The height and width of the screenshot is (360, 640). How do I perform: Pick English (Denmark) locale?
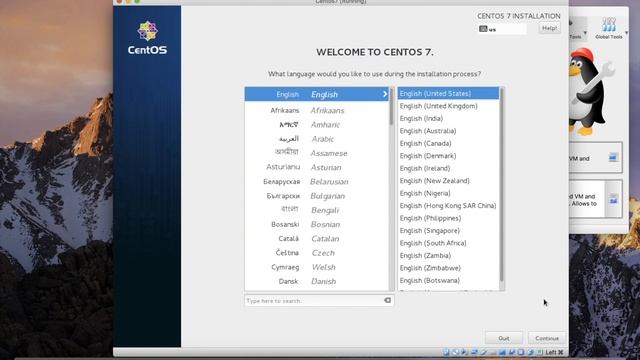pyautogui.click(x=449, y=156)
